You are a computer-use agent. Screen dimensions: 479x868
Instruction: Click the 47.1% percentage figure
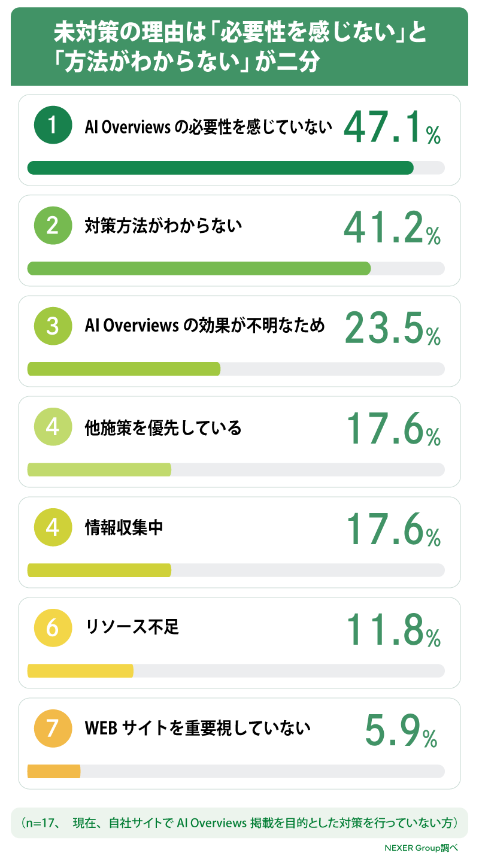click(x=392, y=128)
